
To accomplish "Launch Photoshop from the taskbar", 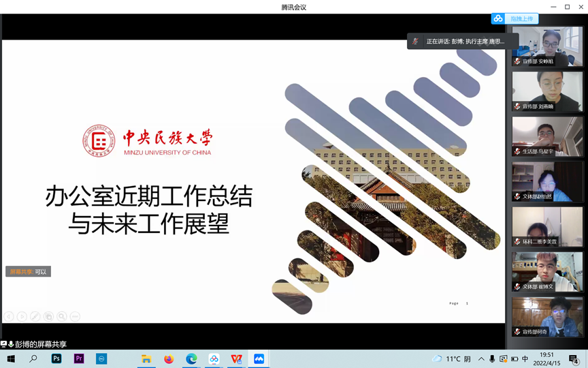I will click(57, 358).
